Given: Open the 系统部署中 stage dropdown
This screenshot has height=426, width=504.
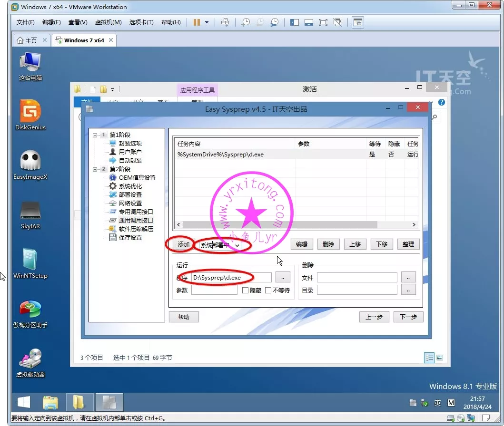Looking at the screenshot, I should point(237,245).
